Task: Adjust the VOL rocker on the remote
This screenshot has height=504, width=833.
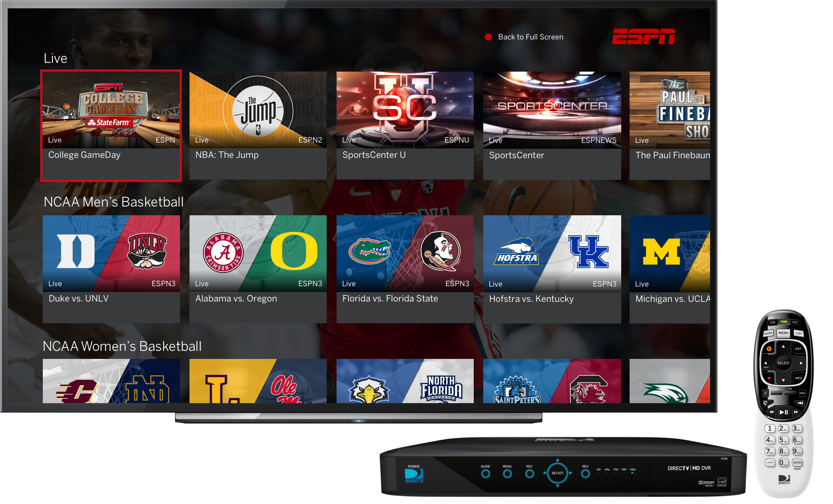Action: (777, 393)
